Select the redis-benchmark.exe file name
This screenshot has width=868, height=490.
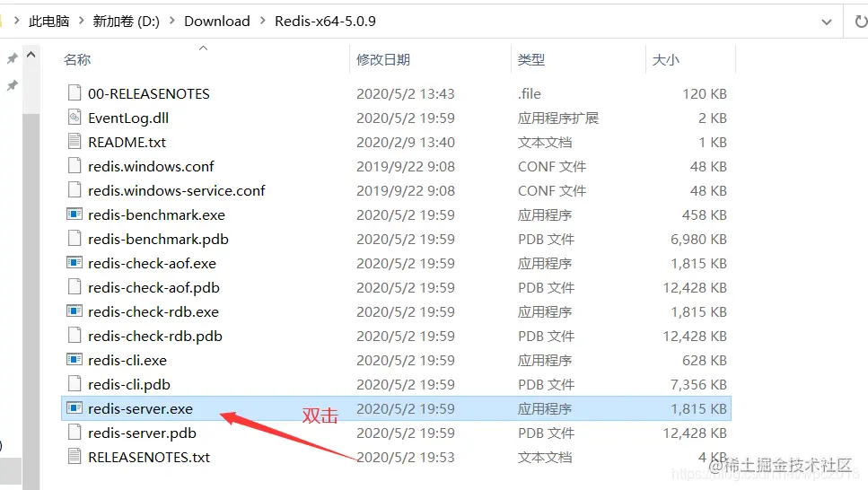point(157,214)
